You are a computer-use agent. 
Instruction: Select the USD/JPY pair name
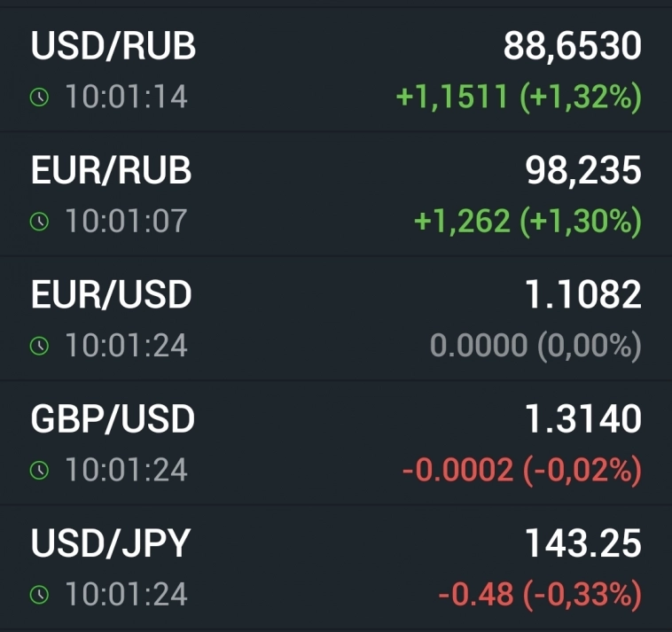tap(111, 544)
